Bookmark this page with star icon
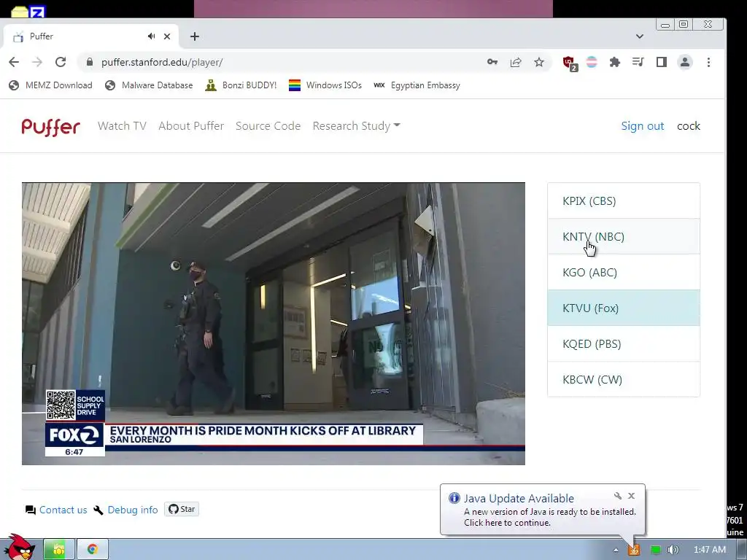 pyautogui.click(x=539, y=62)
